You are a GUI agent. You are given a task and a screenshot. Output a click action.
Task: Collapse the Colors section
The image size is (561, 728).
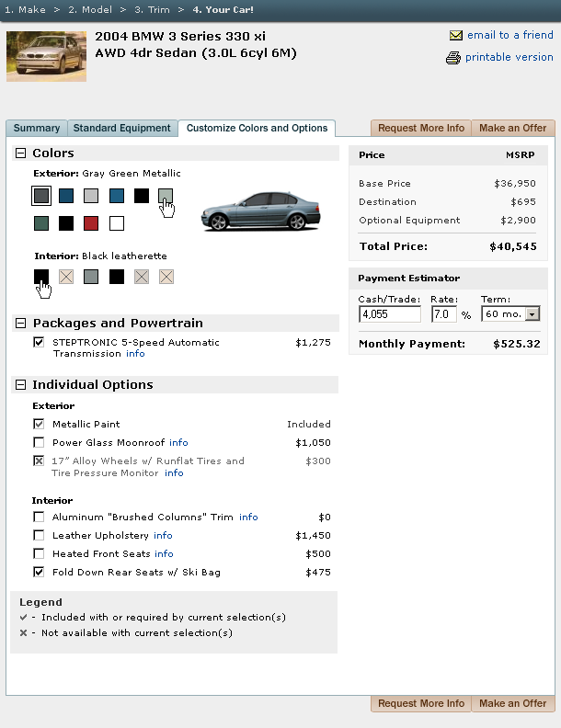click(20, 154)
